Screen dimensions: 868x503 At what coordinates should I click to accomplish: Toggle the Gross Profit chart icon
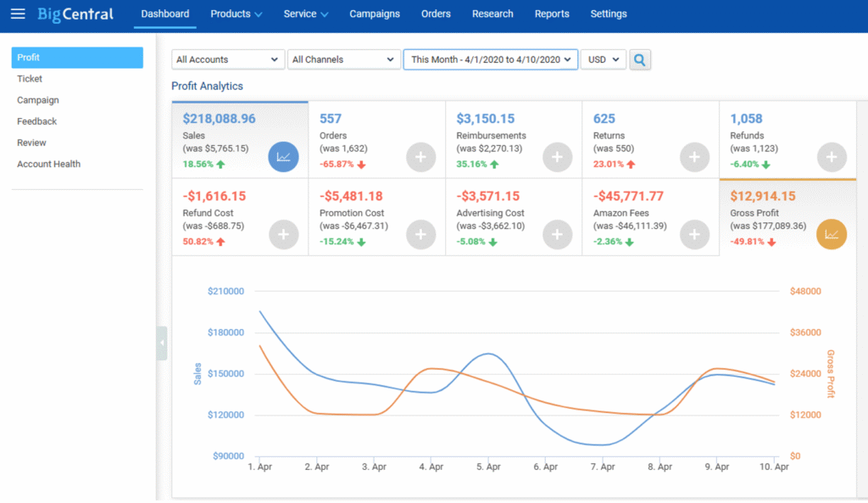tap(831, 235)
